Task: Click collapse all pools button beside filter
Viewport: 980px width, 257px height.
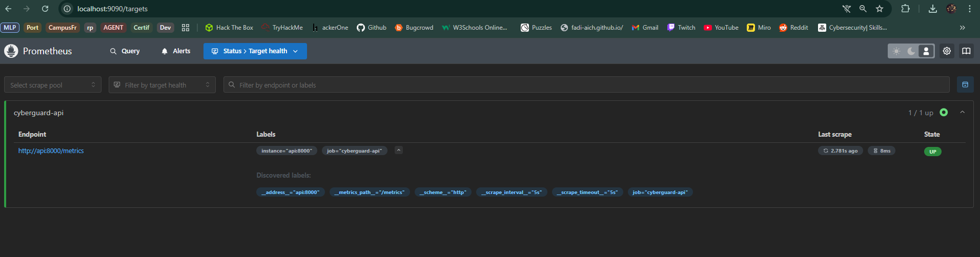Action: pos(965,85)
